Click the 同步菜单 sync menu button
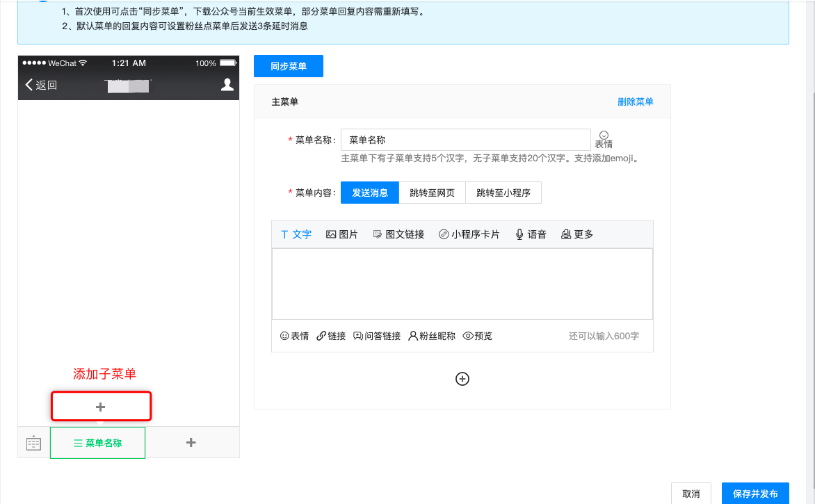815x504 pixels. pos(288,66)
